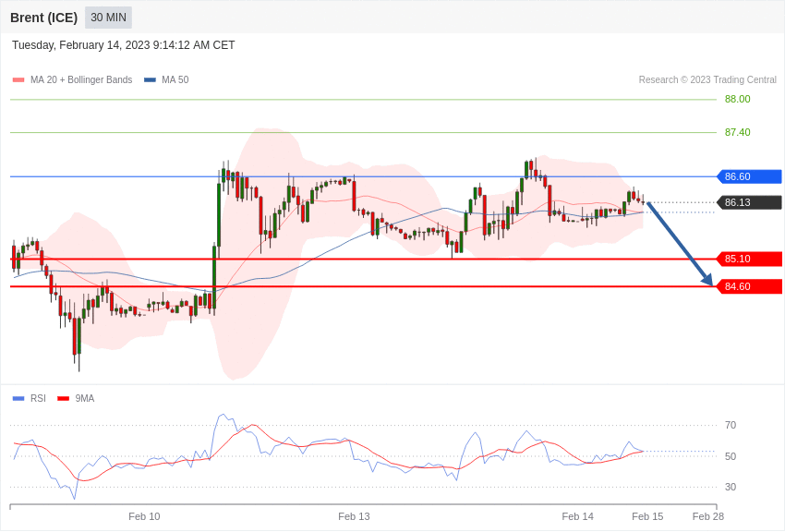
Task: Click the 88.00 resistance level label
Action: coord(738,99)
